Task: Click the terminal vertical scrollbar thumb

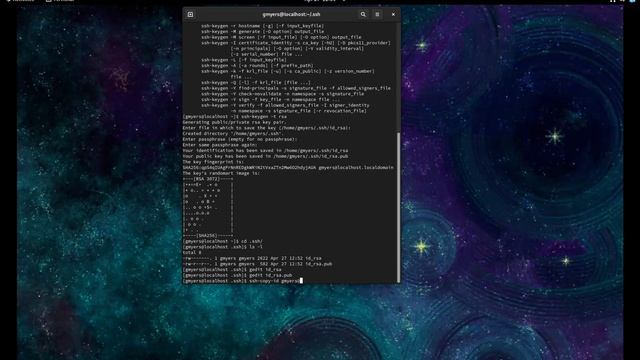Action: [398, 207]
